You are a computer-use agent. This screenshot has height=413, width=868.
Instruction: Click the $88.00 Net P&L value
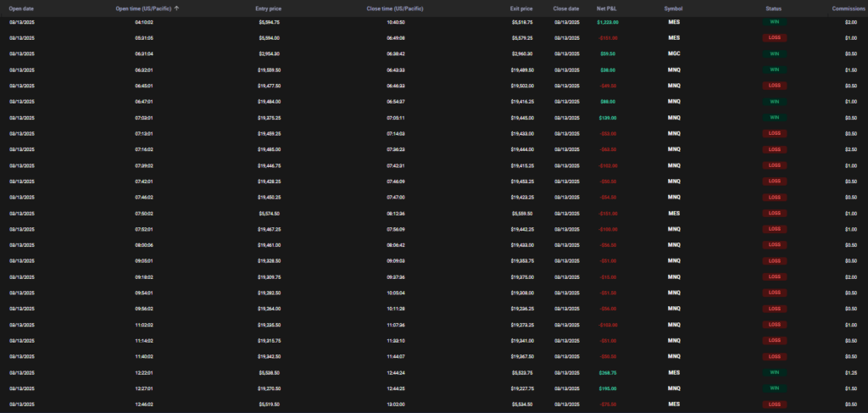[x=608, y=102]
